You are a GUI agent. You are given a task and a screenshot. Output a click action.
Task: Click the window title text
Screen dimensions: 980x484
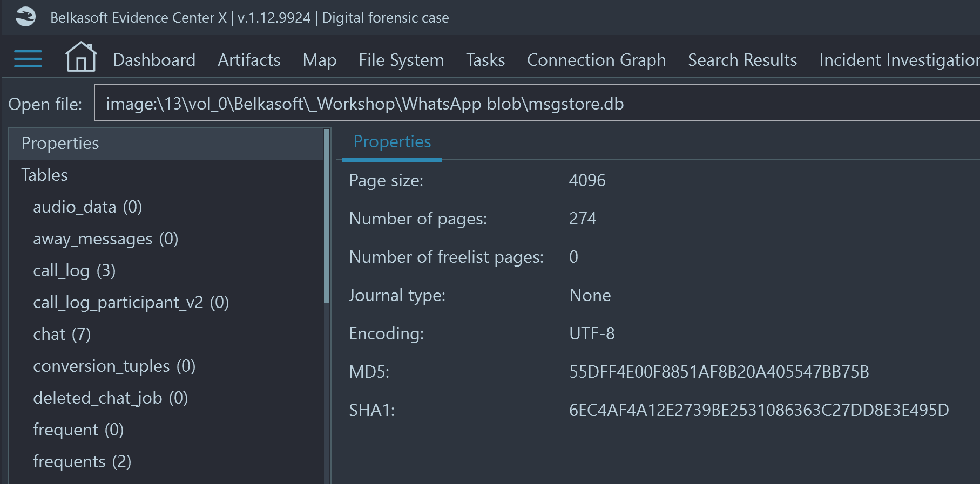pos(249,18)
